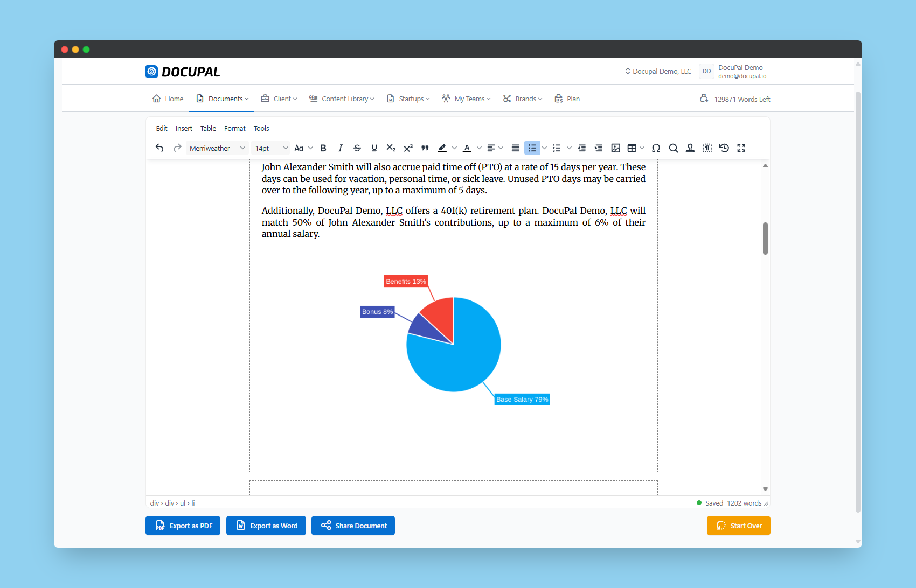Click the Start Over button
Image resolution: width=916 pixels, height=588 pixels.
click(739, 526)
